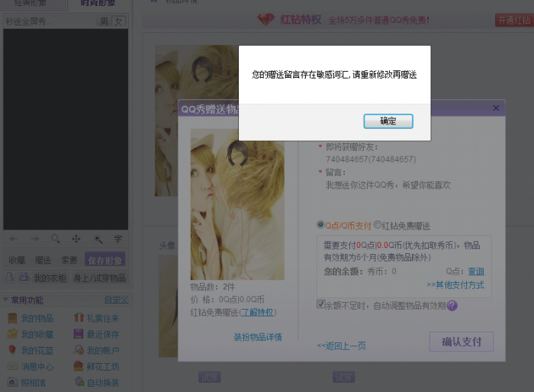Click the gift item preview image in dialog
Screen dimensions: 534x392
[x=237, y=204]
